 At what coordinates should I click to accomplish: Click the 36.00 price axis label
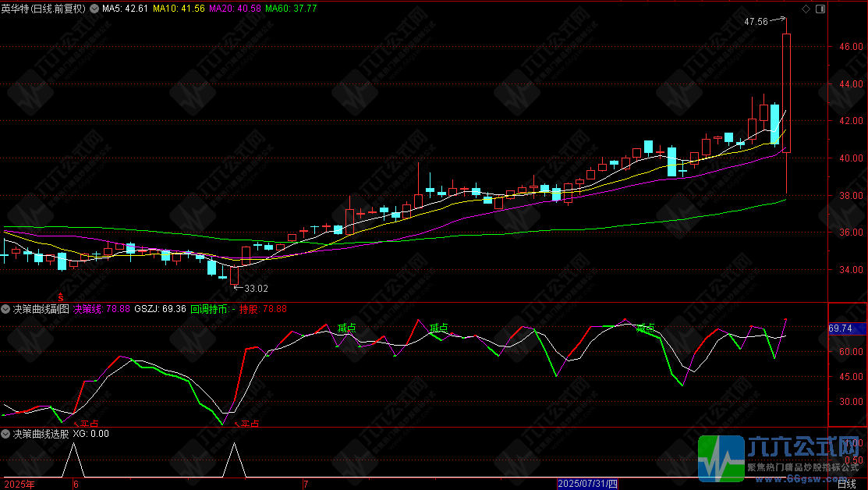pyautogui.click(x=851, y=232)
